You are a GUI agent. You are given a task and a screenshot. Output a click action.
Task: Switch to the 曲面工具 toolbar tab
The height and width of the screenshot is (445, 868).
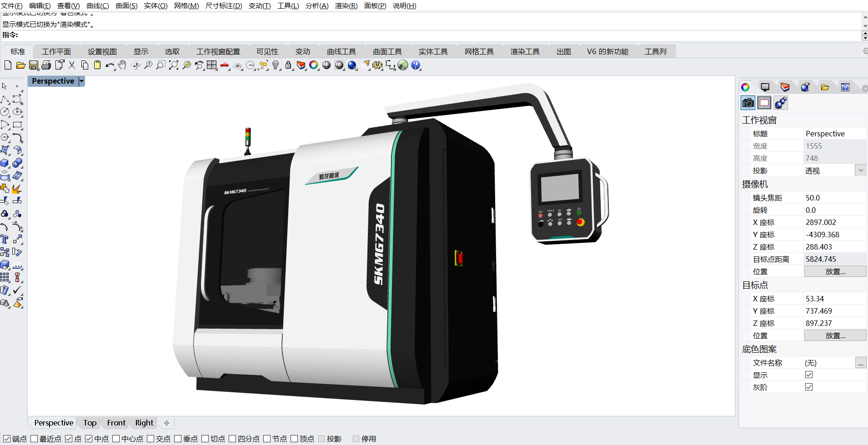click(x=387, y=51)
